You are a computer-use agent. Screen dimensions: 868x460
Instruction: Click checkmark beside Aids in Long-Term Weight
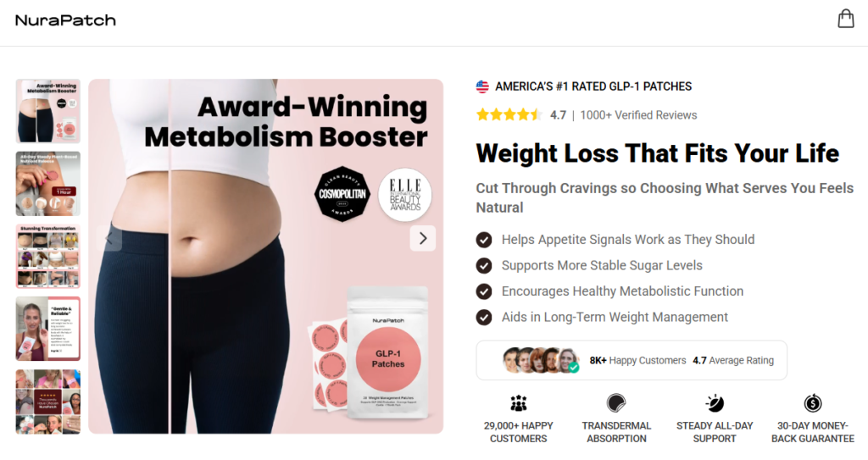pyautogui.click(x=484, y=317)
